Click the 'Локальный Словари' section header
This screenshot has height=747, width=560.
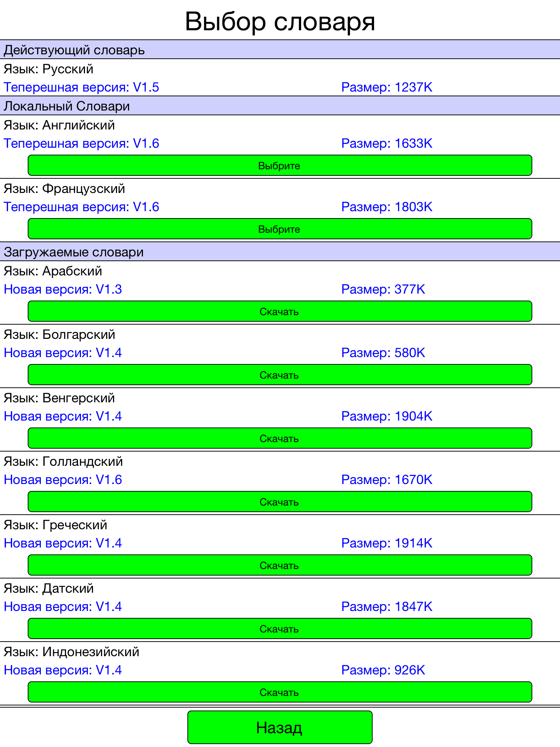280,106
